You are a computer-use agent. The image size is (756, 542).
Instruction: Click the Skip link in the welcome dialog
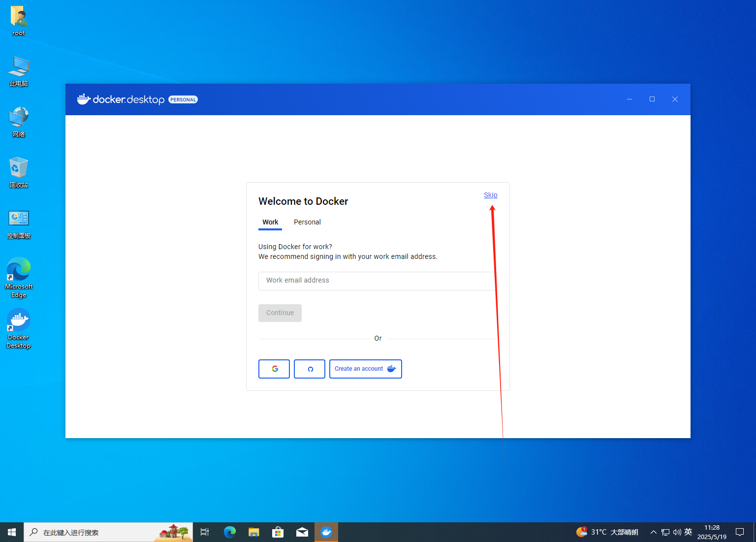491,195
